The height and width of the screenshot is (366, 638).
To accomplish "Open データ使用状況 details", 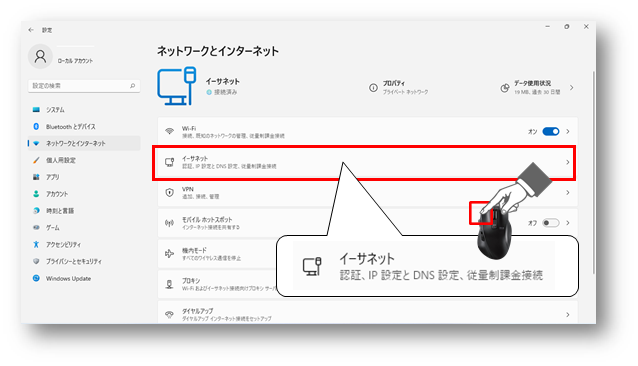I will (x=537, y=87).
